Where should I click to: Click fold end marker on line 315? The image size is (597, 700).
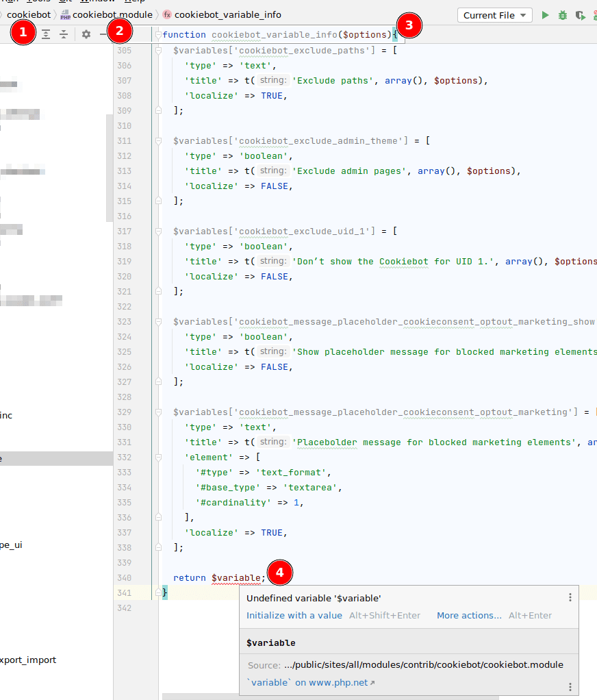[x=158, y=201]
